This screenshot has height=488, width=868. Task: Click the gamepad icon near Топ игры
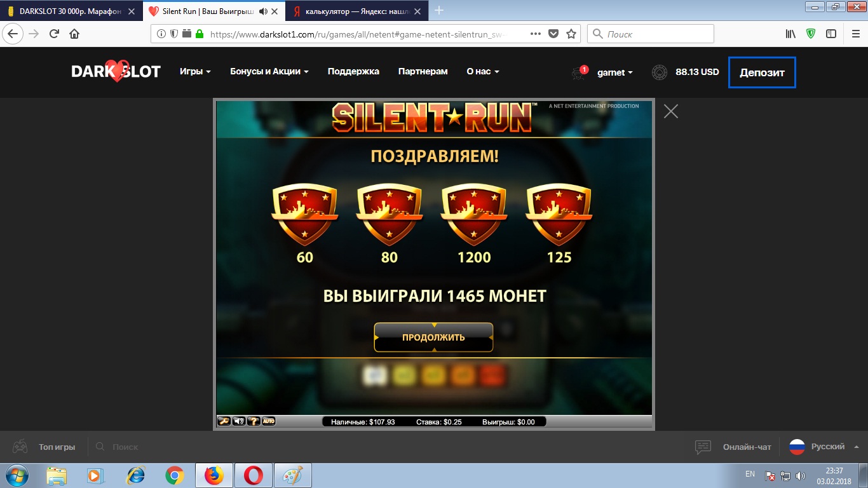click(21, 447)
